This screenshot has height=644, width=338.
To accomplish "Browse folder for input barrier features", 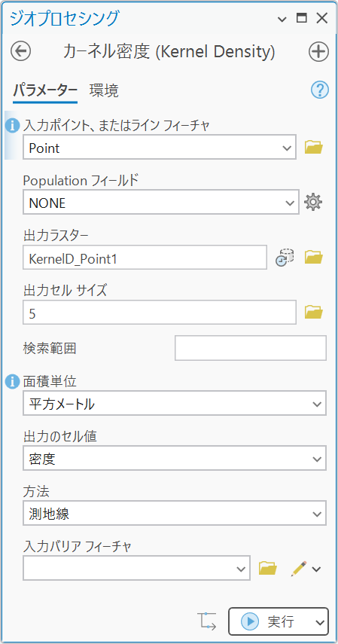I will pyautogui.click(x=268, y=569).
